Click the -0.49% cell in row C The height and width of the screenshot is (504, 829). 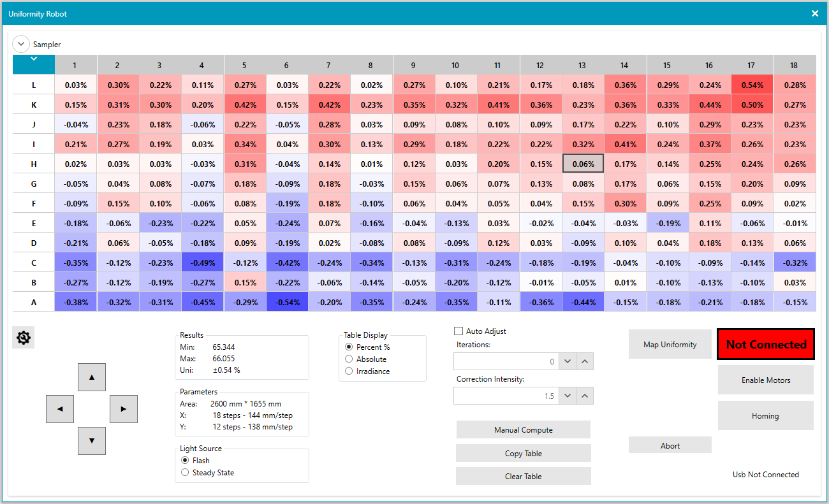click(202, 263)
